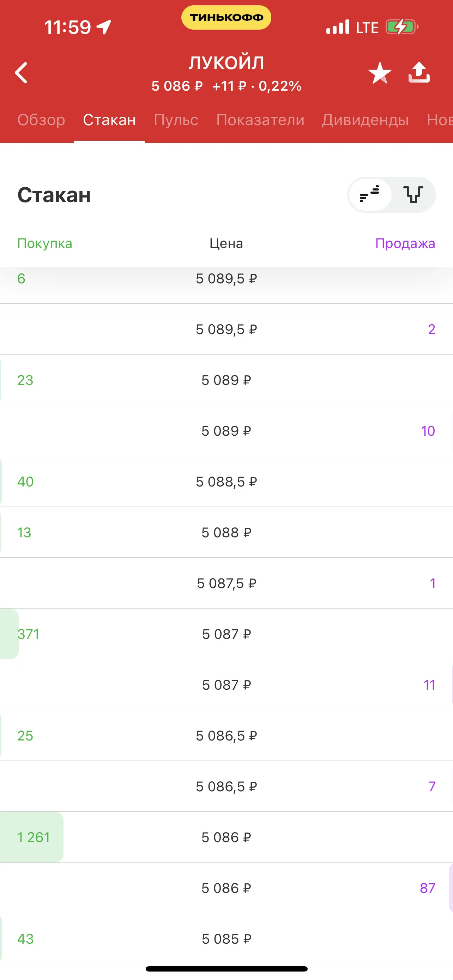Select sell row 87 at 5 086 ₽
Viewport: 453px width, 980px height.
226,888
